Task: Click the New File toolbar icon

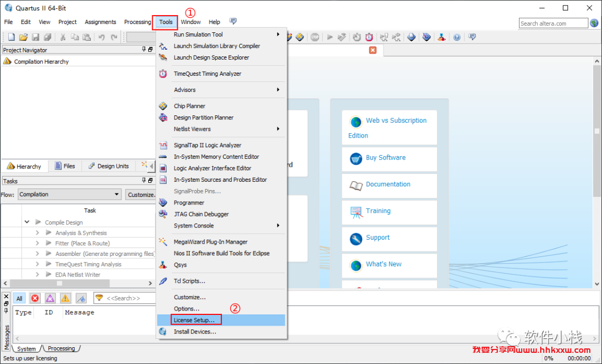Action: [x=11, y=37]
